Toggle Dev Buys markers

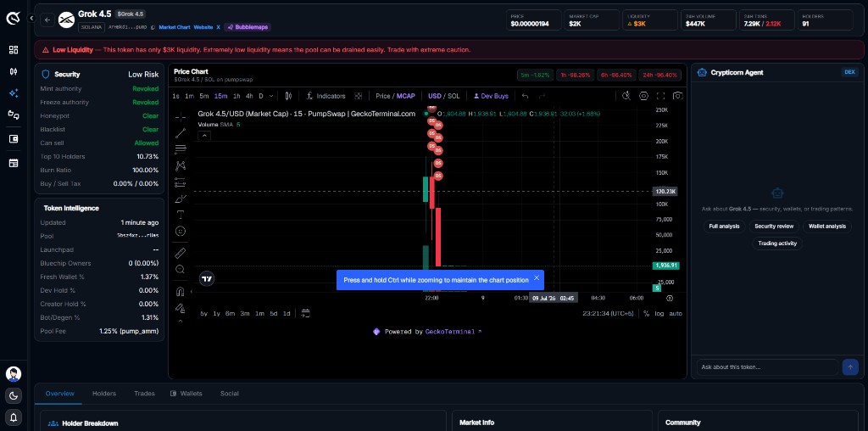(491, 96)
